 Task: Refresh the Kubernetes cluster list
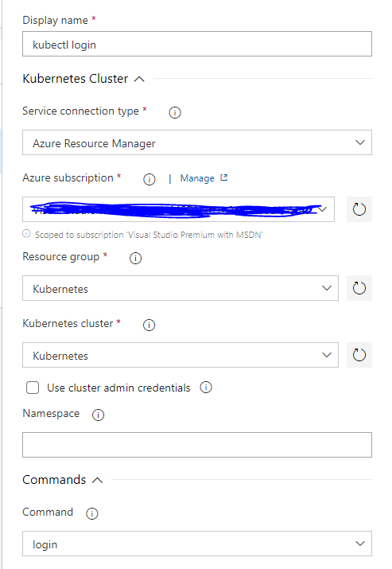point(359,355)
